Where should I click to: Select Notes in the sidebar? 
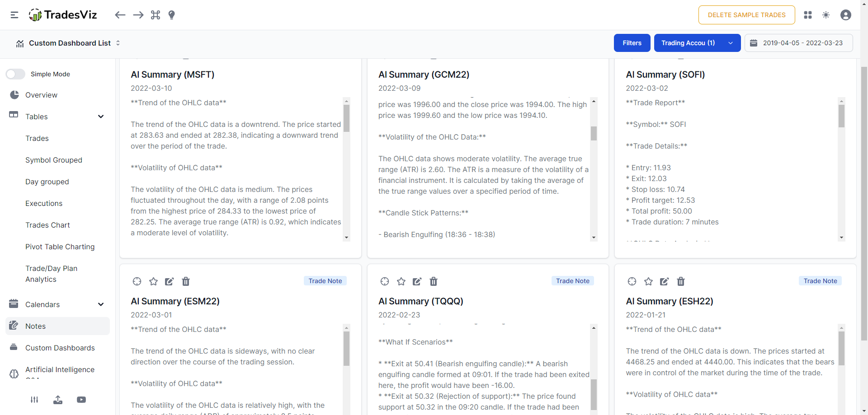pos(57,326)
